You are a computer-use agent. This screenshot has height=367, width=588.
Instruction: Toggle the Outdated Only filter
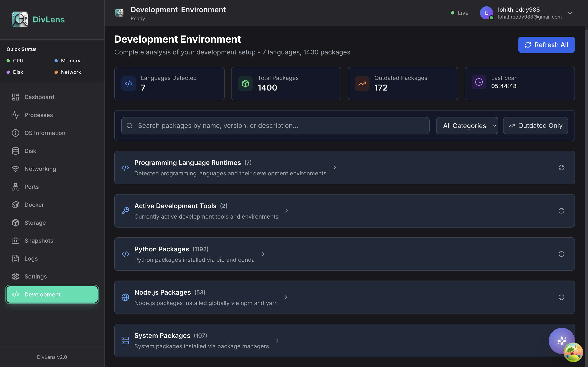[x=535, y=126]
